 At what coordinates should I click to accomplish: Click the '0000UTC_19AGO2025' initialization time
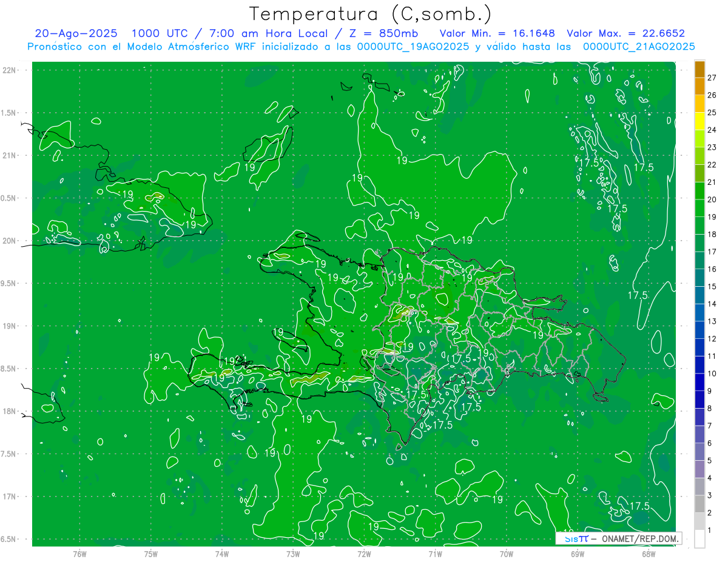click(x=413, y=47)
